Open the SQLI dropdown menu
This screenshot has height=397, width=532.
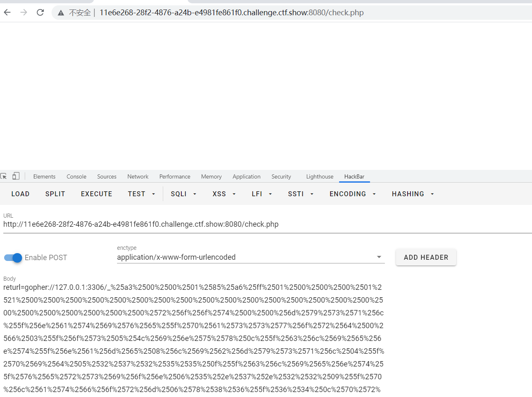click(183, 194)
